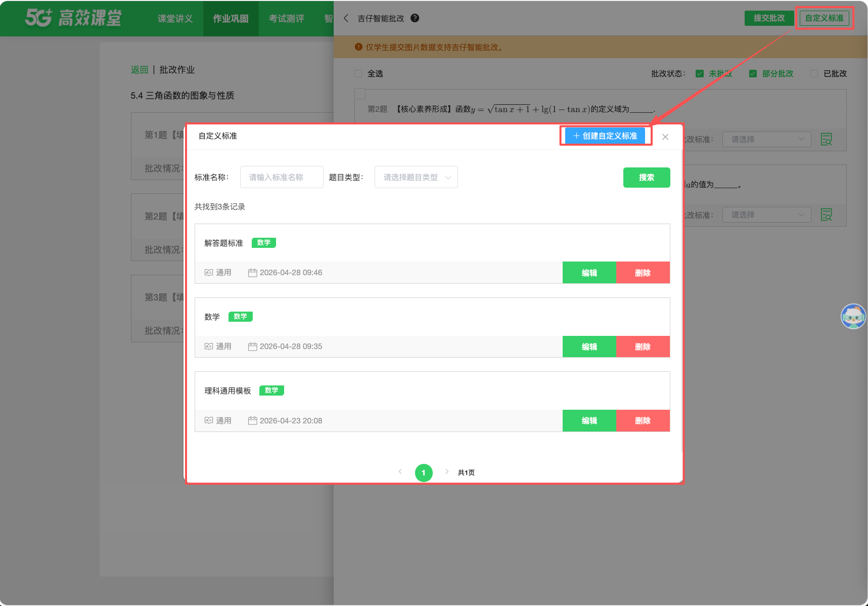The width and height of the screenshot is (868, 606).
Task: Delete the 解答题标准 record
Action: (643, 273)
